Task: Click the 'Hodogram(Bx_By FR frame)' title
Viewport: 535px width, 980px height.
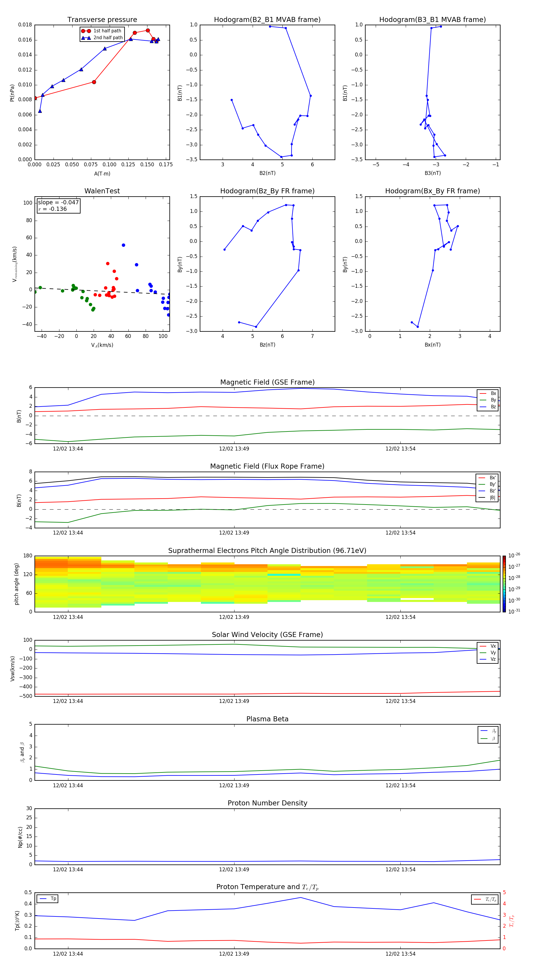Action: click(432, 191)
